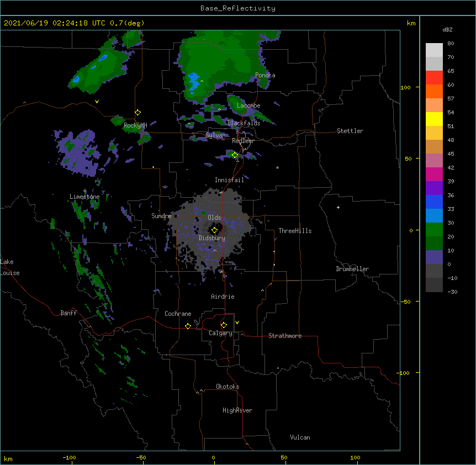Click the Banff label
The height and width of the screenshot is (465, 476).
click(68, 313)
